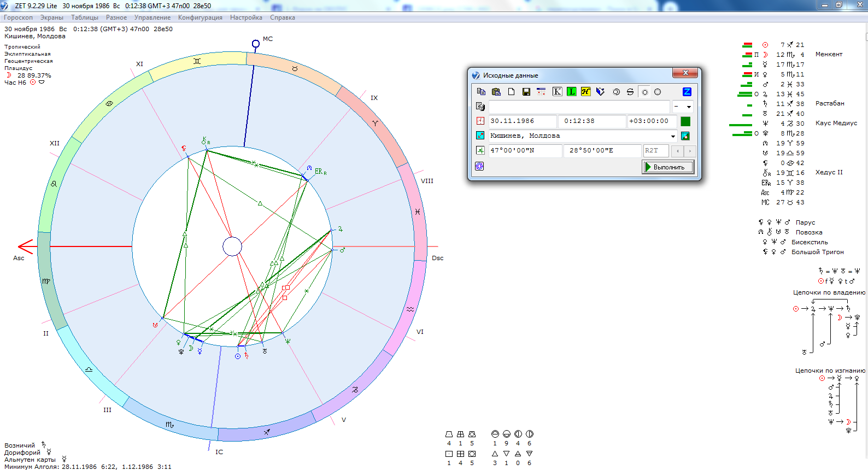Click the Хедус II star label

pyautogui.click(x=829, y=172)
